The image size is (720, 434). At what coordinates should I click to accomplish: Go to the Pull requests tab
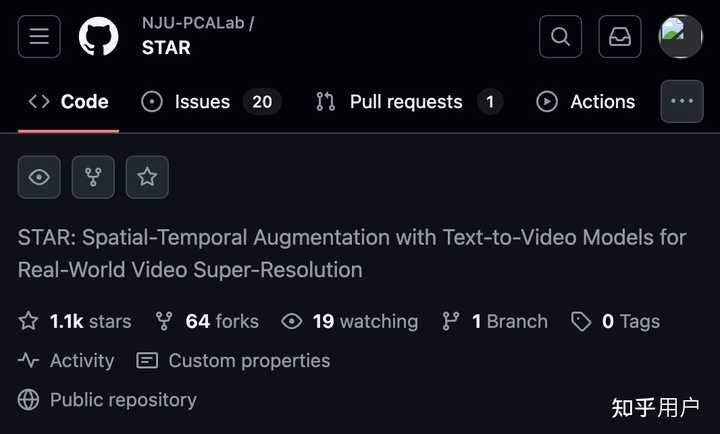coord(408,101)
